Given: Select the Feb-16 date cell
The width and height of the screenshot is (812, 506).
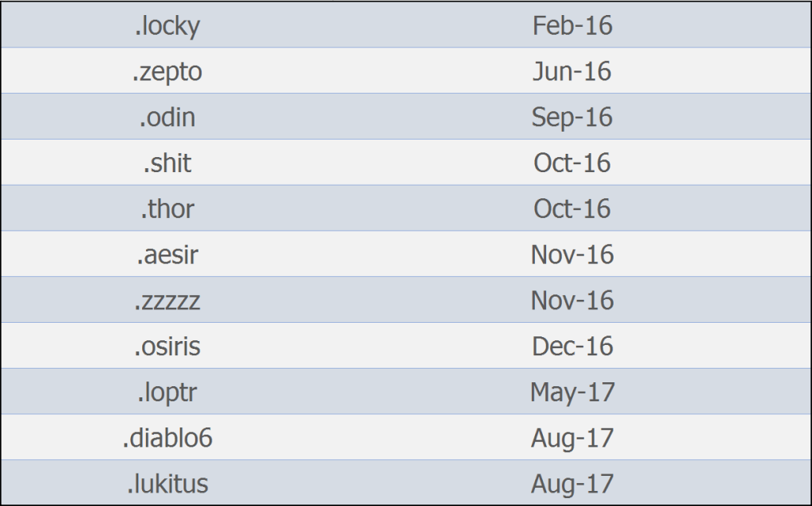Looking at the screenshot, I should coord(572,26).
